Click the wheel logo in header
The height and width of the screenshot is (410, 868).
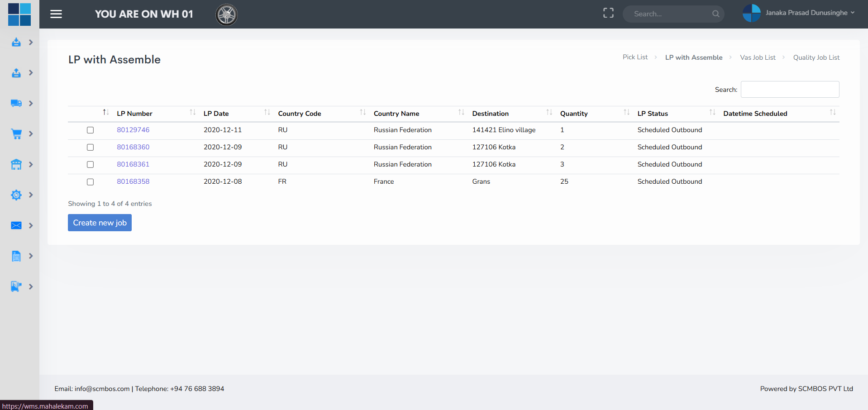point(226,14)
